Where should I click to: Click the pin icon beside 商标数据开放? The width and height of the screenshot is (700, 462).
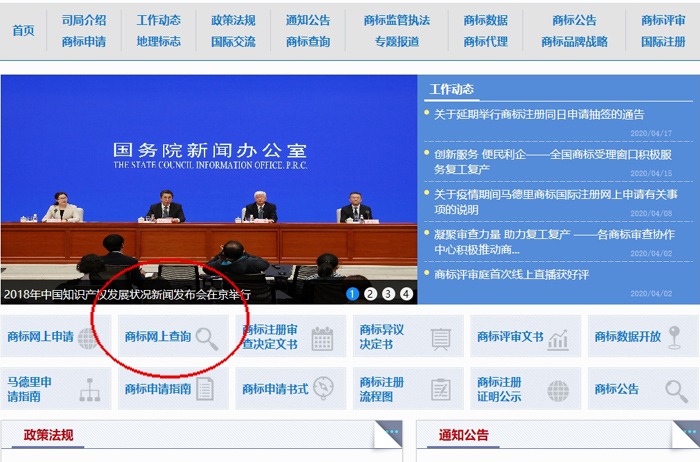[x=674, y=337]
